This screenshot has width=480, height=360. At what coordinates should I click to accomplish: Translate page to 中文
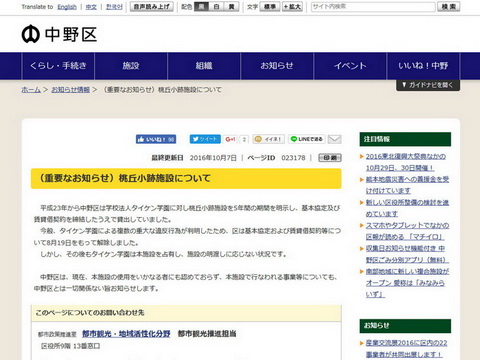point(91,7)
